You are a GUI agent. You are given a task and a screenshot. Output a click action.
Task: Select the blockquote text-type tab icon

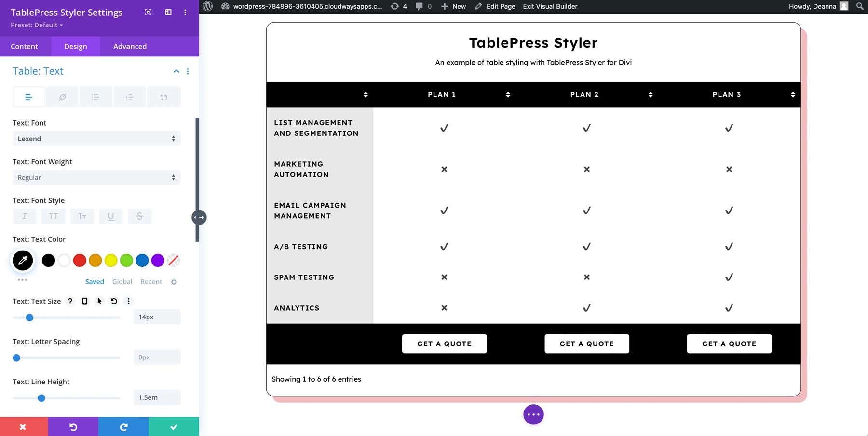click(163, 97)
